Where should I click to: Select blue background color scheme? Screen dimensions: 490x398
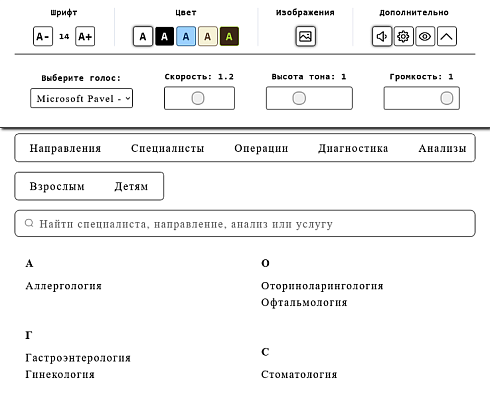point(186,36)
